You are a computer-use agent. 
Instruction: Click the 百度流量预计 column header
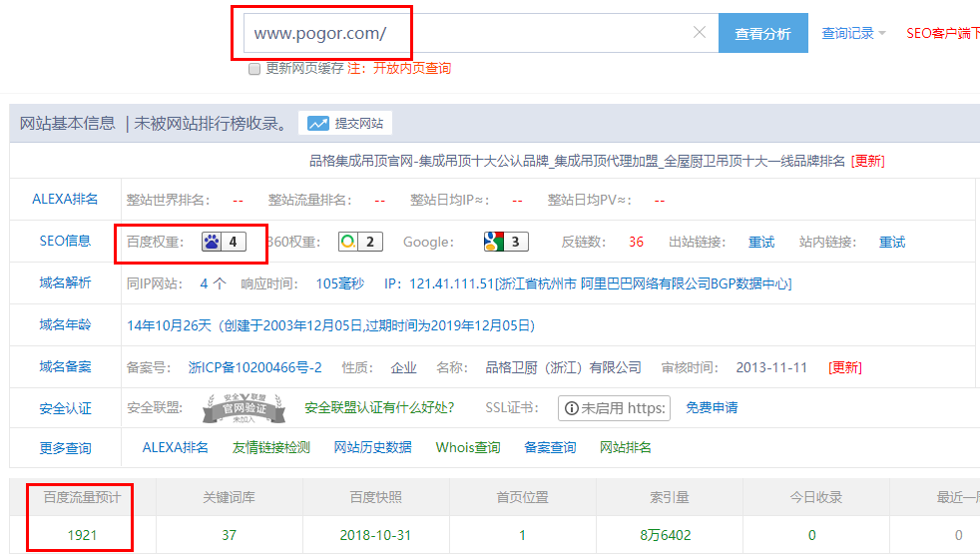(82, 498)
